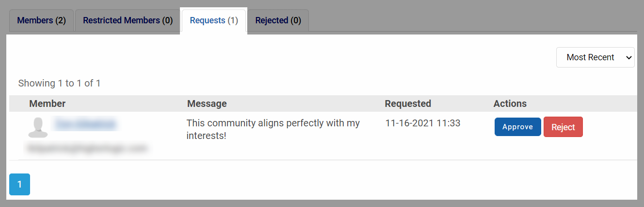Reject the pending membership request
The width and height of the screenshot is (644, 207).
(x=563, y=127)
